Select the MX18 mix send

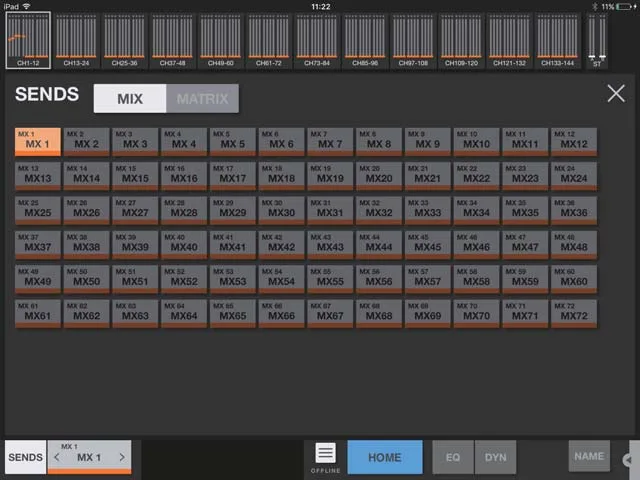coord(281,176)
